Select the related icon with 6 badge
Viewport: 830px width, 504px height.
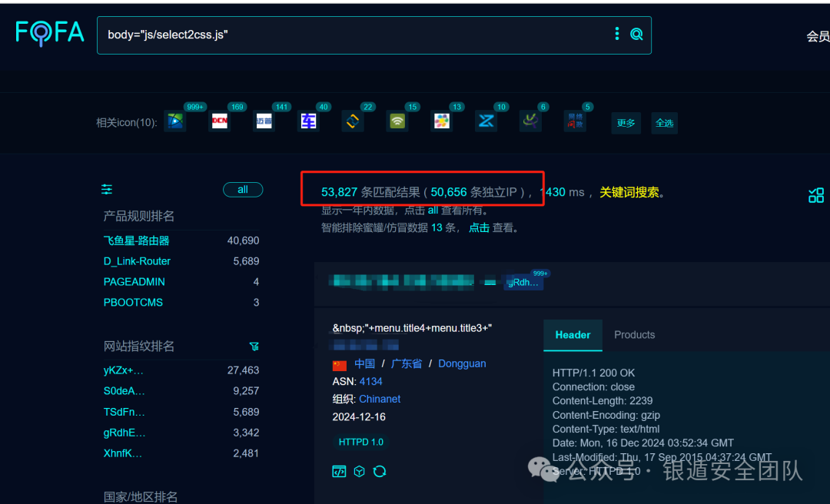pyautogui.click(x=530, y=121)
